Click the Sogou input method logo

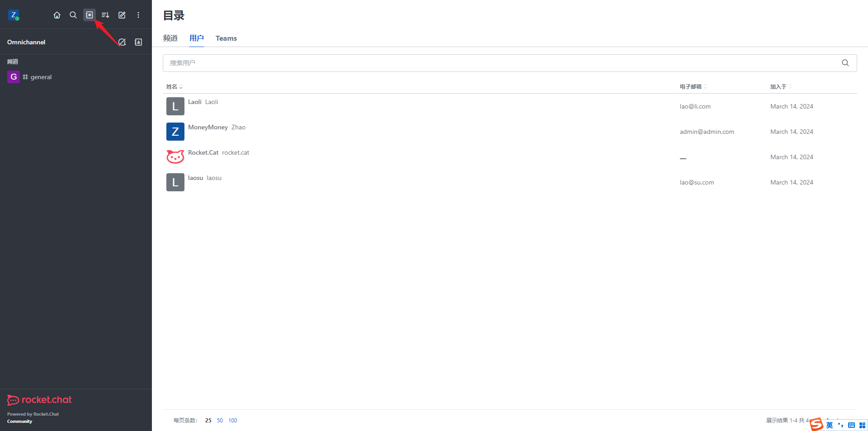click(x=816, y=424)
